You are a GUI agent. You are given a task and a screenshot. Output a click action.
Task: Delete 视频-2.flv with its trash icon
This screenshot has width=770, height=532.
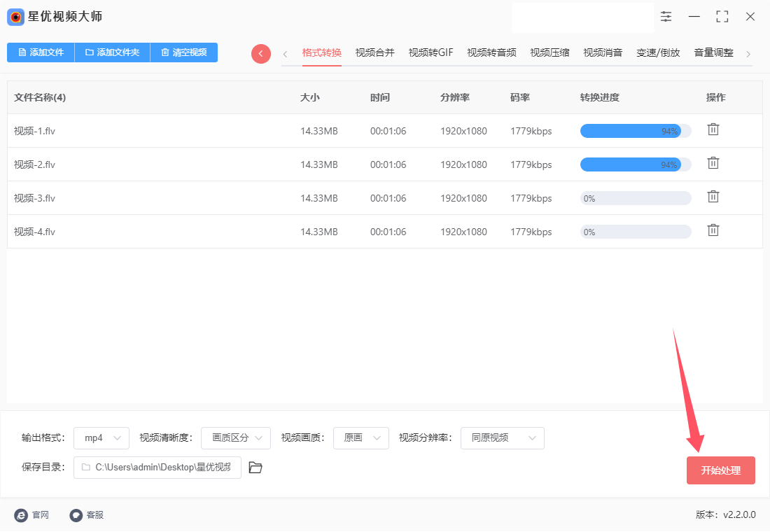pos(713,163)
